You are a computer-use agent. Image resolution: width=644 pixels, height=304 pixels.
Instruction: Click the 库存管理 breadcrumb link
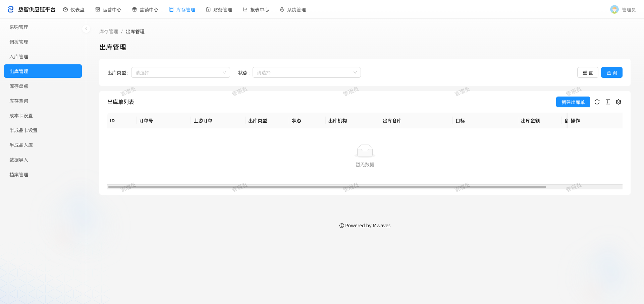click(109, 32)
